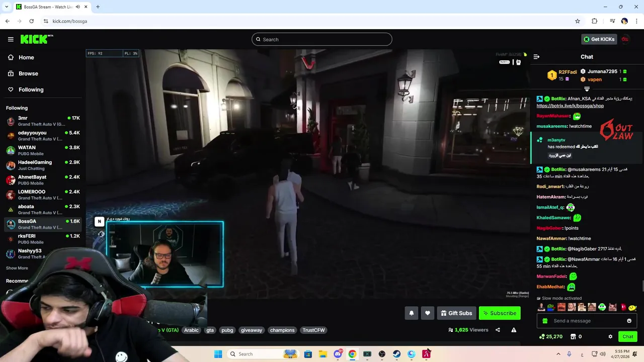The image size is (644, 362).
Task: Open HadeelGaming channel in Following list
Action: [x=43, y=165]
